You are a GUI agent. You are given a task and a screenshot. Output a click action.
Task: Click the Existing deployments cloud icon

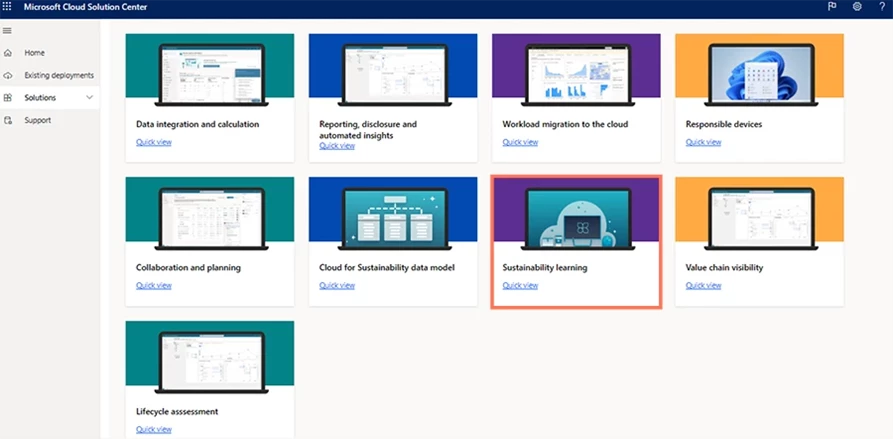8,75
